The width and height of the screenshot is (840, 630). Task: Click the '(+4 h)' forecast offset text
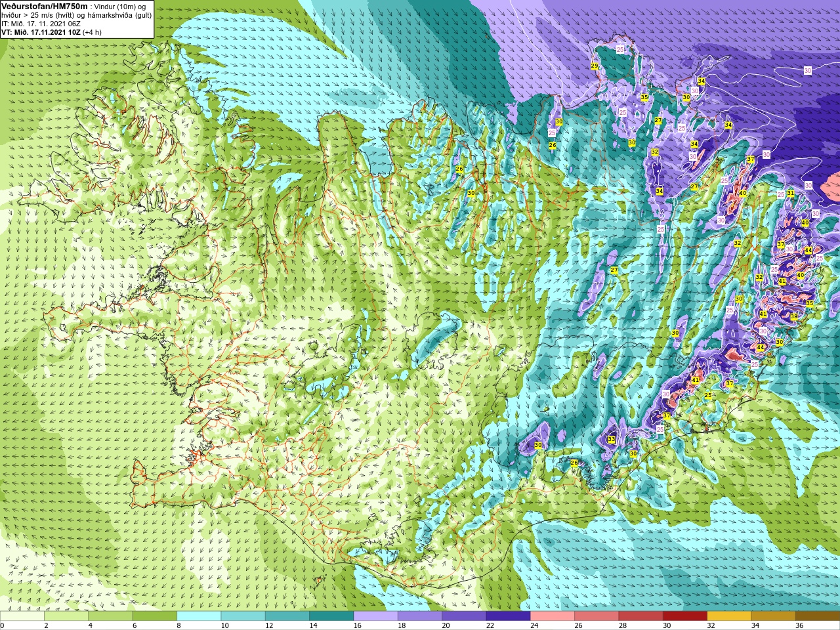(x=93, y=32)
